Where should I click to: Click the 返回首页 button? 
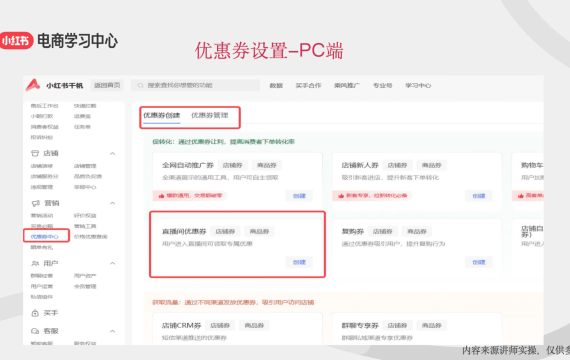[x=107, y=85]
